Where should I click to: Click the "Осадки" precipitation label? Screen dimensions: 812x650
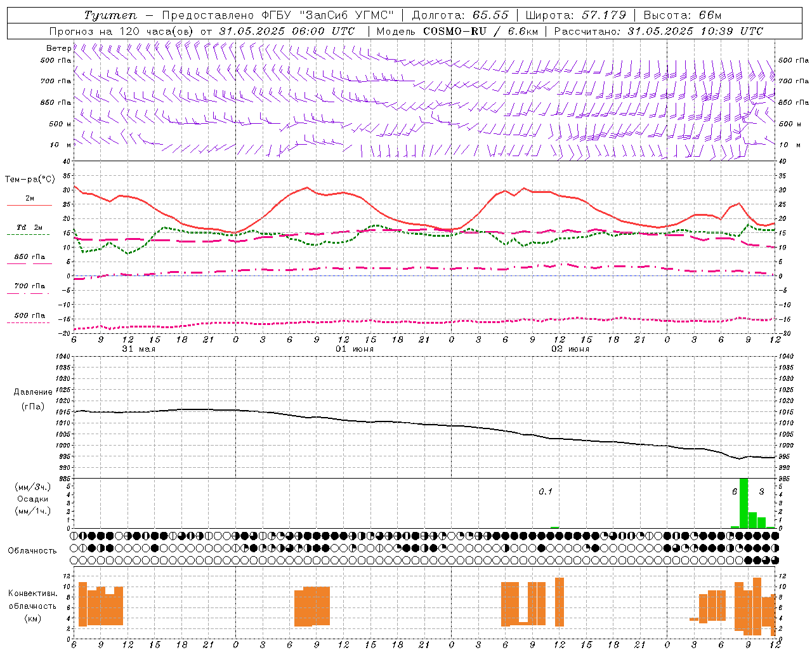click(33, 499)
